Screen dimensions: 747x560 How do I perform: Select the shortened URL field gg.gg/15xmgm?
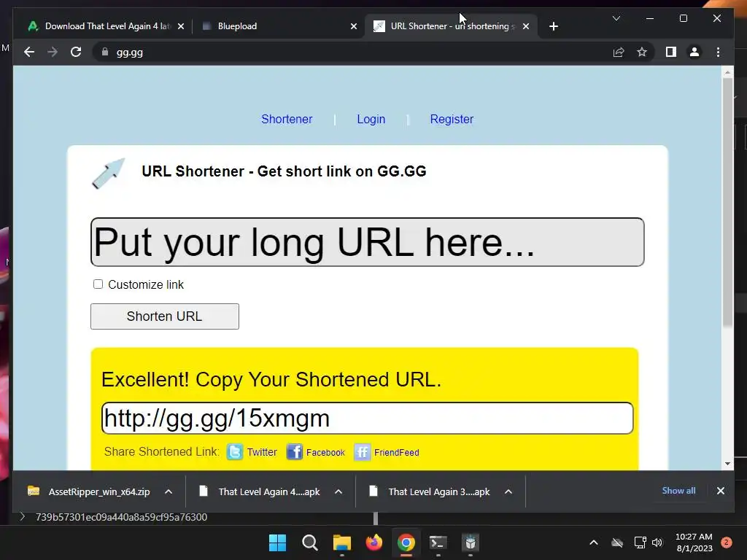click(368, 418)
